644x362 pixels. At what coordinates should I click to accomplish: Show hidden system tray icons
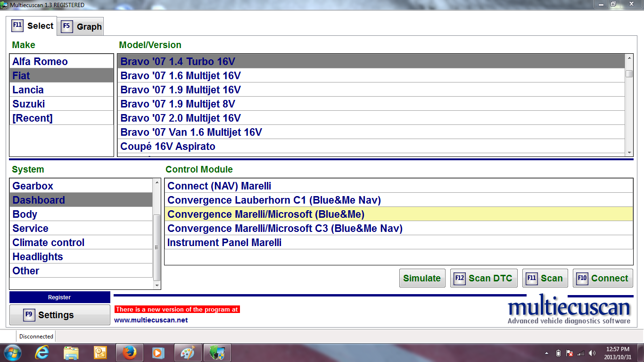546,353
